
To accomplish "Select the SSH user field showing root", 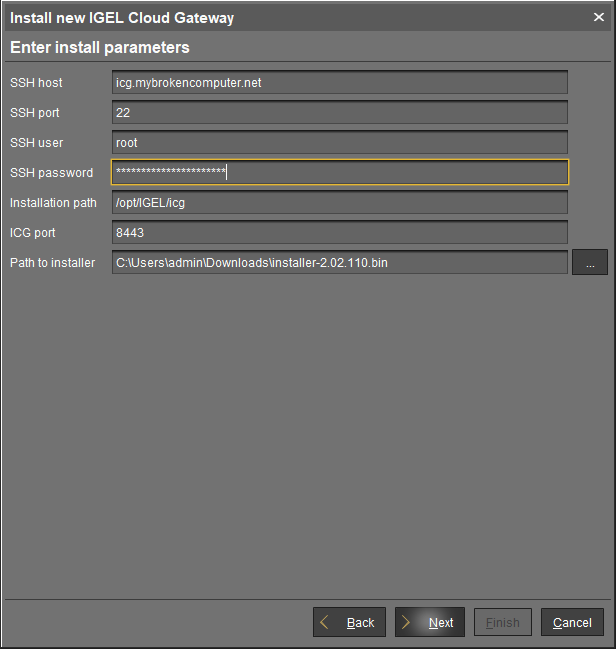I will 340,143.
